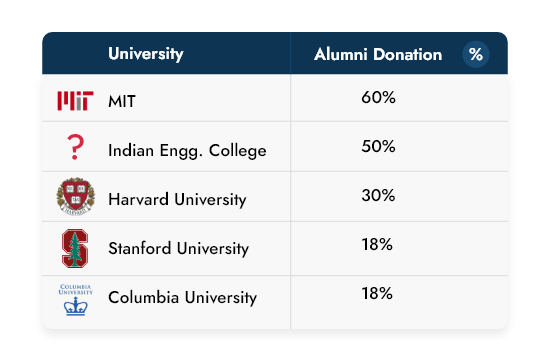Click the Harvard University text

pyautogui.click(x=177, y=200)
